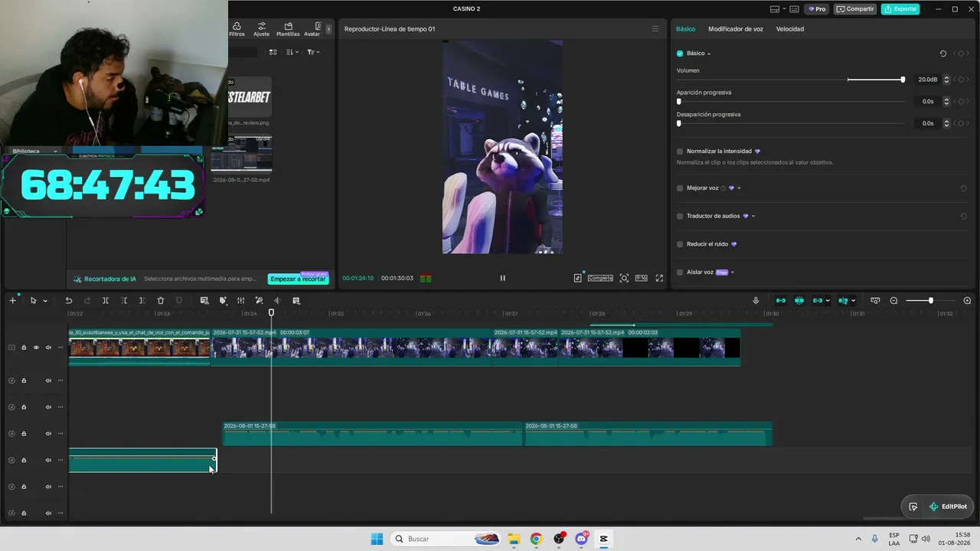The image size is (980, 551).
Task: Delete the selected clip with trash icon
Action: (161, 301)
